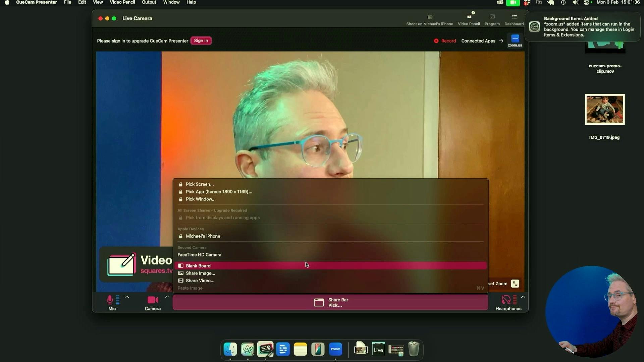Open the View menu
Image resolution: width=644 pixels, height=362 pixels.
(x=98, y=2)
